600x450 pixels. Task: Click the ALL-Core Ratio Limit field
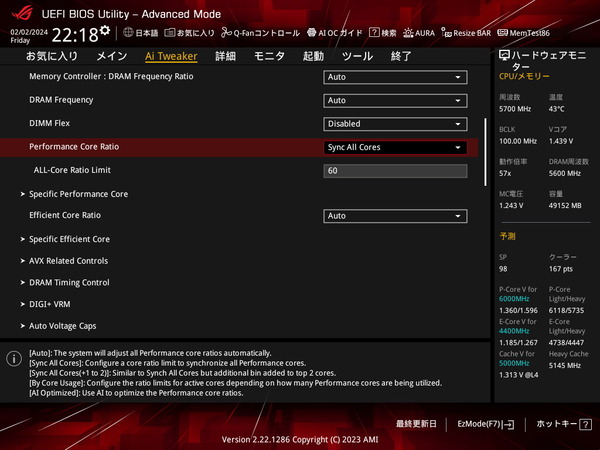point(395,171)
